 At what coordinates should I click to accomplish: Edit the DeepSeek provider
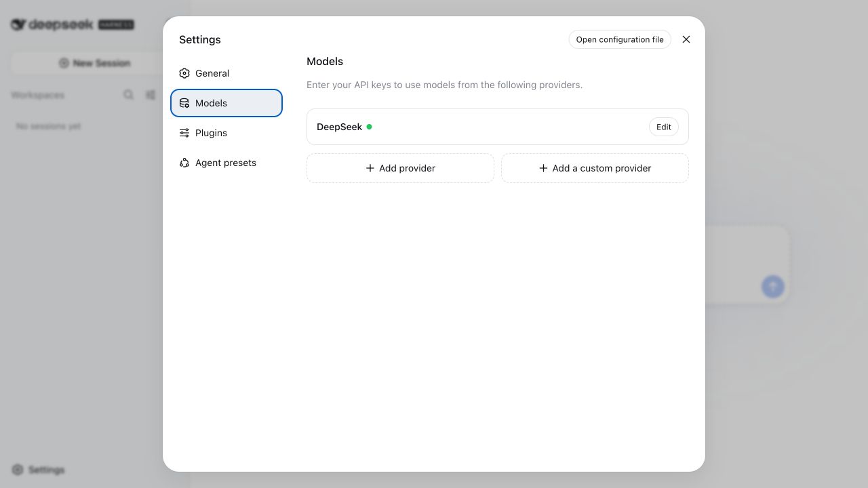(x=664, y=127)
